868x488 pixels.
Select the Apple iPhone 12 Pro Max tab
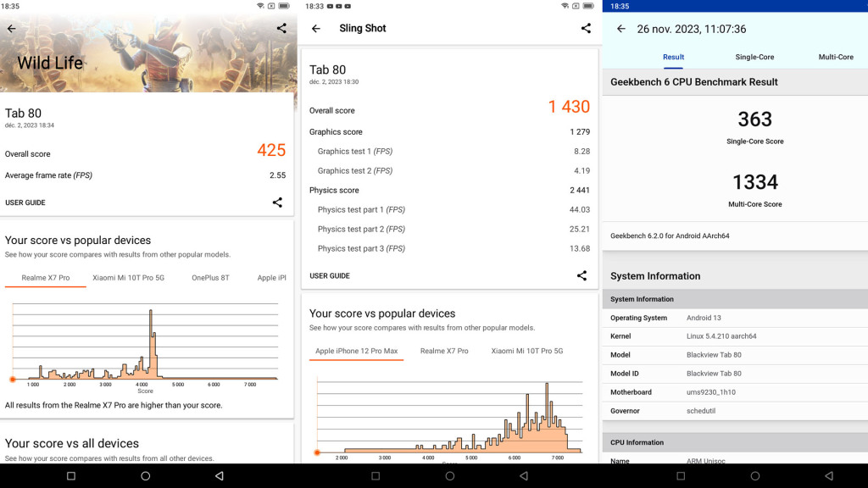[x=356, y=352]
